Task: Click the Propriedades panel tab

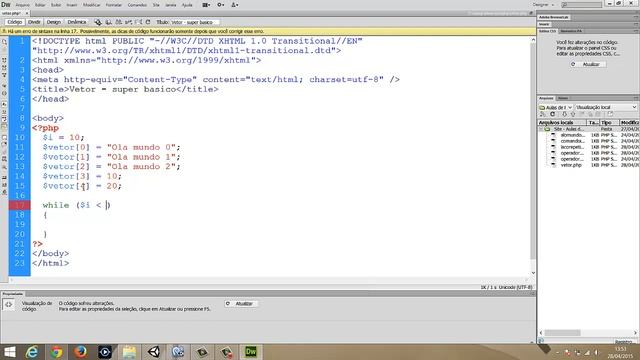Action: (x=13, y=294)
